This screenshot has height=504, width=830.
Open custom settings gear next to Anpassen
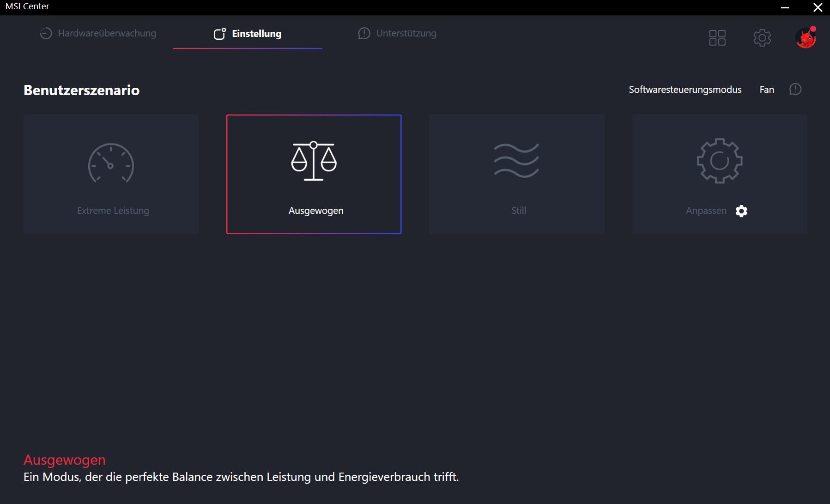741,211
